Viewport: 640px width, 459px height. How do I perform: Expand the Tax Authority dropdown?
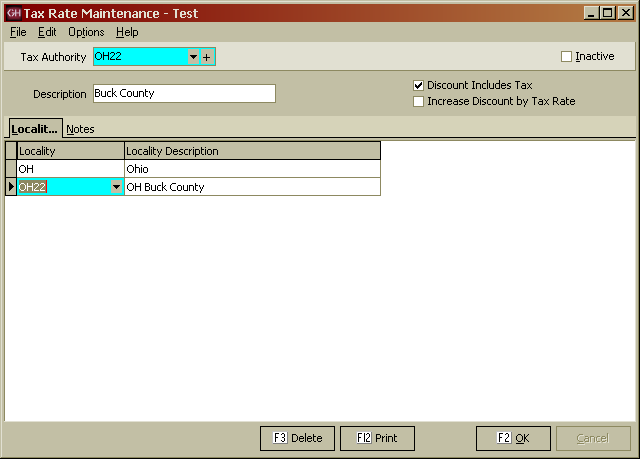point(193,57)
